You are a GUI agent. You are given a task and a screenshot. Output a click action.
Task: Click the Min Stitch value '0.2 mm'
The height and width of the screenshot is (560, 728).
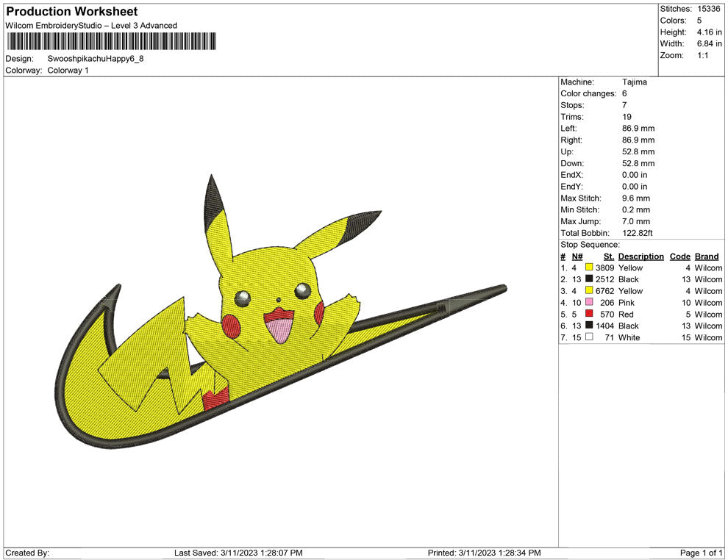pyautogui.click(x=636, y=209)
